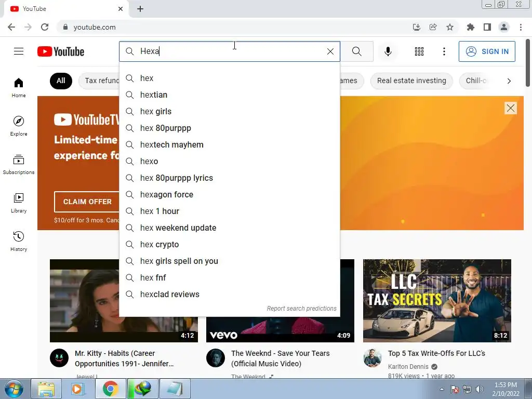Pick the 'hex 1 hour' suggestion
The image size is (532, 399).
[x=229, y=211]
